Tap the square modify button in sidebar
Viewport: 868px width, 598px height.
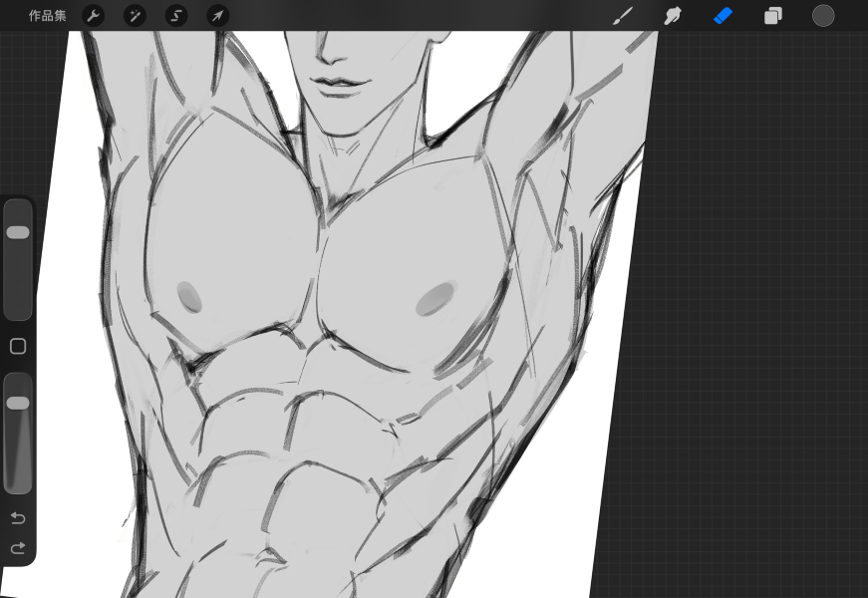tap(18, 347)
